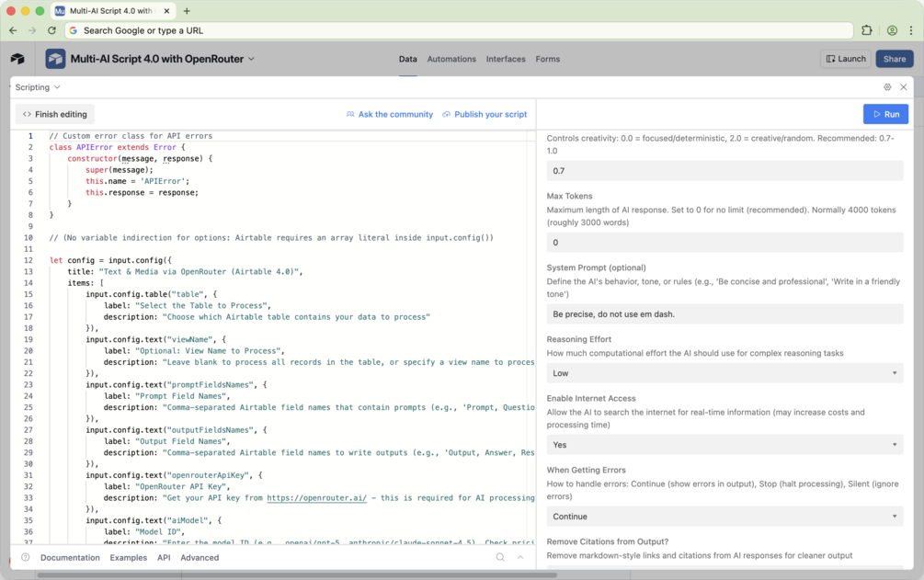Click the help question mark icon
Viewport: 924px width, 580px height.
pos(26,557)
